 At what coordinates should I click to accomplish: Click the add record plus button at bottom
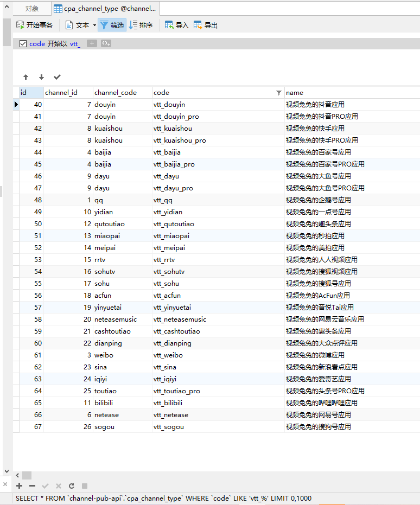(20, 486)
